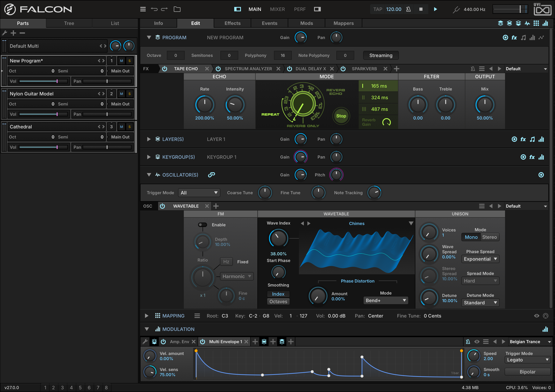Open the Detune Mode Standard dropdown

click(x=480, y=303)
